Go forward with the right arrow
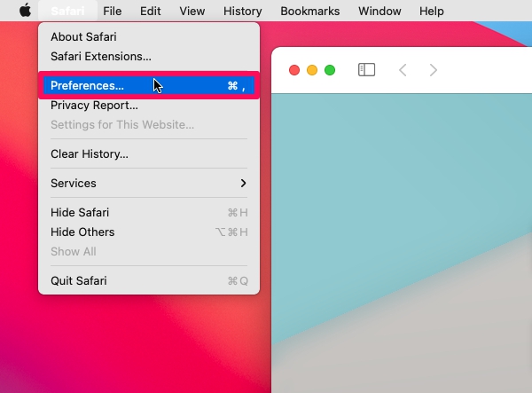The height and width of the screenshot is (393, 532). 434,70
